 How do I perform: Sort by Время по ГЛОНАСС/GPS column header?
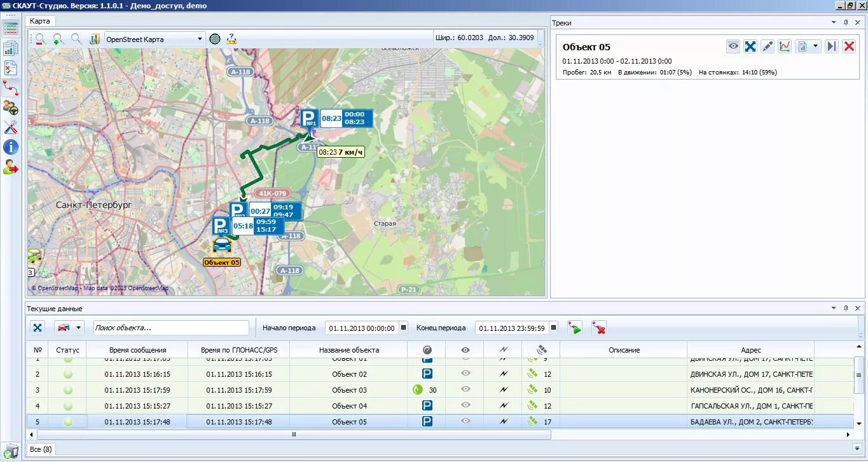[x=239, y=349]
